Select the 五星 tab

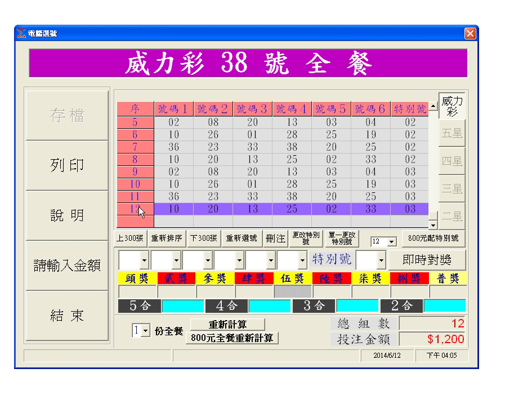point(451,133)
